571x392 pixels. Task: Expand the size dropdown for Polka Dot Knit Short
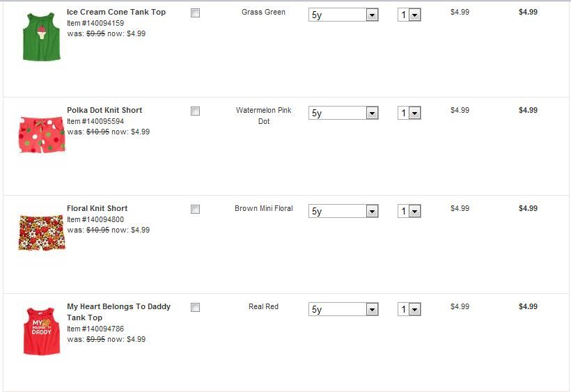tap(343, 113)
